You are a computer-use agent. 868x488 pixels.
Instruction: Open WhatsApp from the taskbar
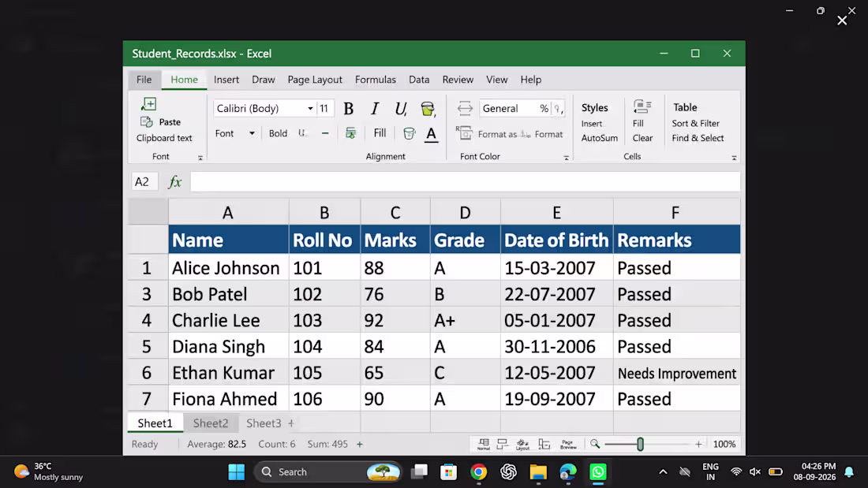[598, 472]
